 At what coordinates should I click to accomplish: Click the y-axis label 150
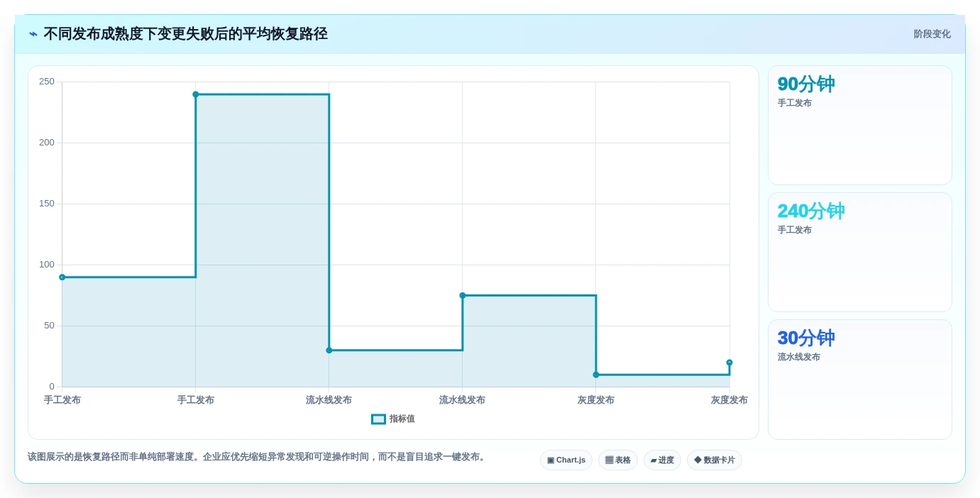tap(47, 204)
